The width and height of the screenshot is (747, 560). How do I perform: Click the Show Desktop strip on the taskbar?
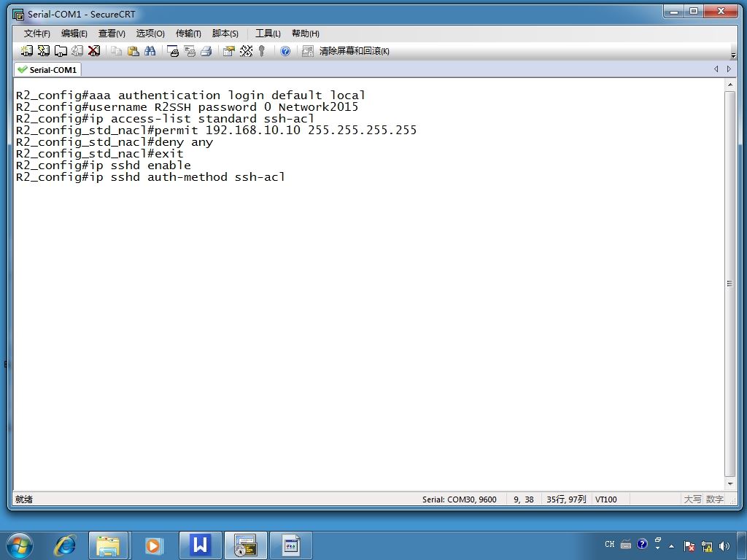743,545
